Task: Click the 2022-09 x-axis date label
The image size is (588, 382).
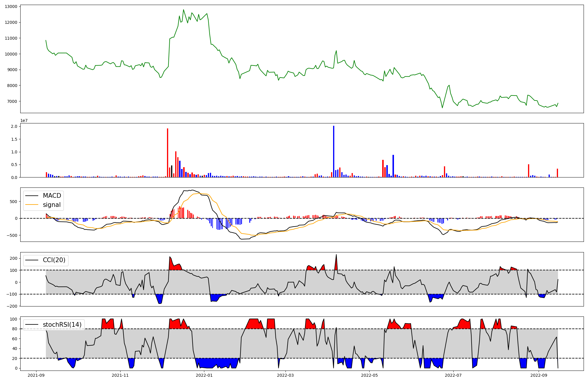Action: point(539,375)
